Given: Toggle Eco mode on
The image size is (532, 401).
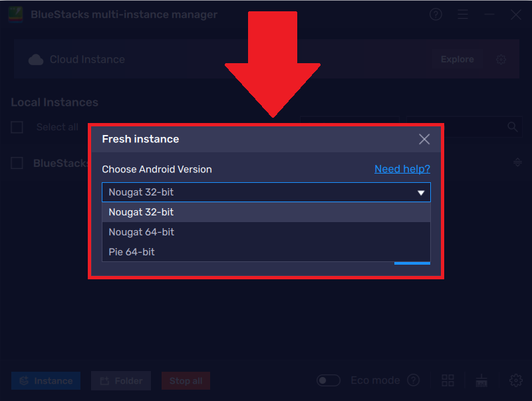Looking at the screenshot, I should [329, 380].
